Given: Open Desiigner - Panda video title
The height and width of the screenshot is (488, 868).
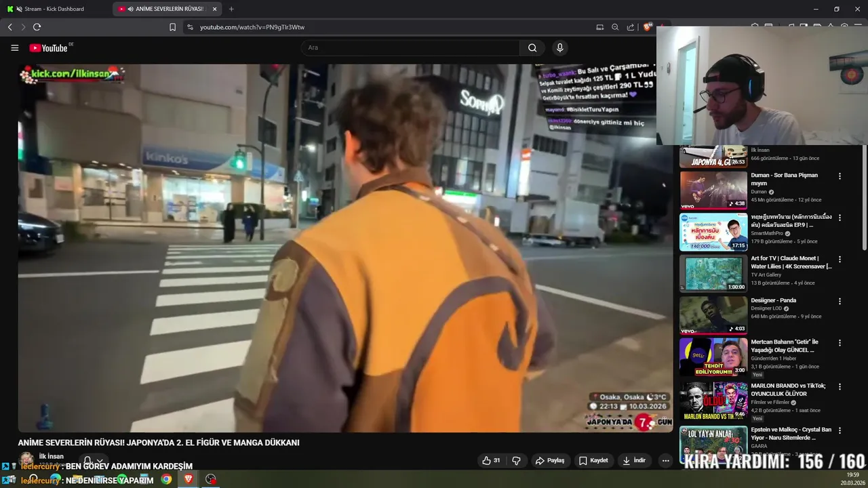Looking at the screenshot, I should 773,300.
